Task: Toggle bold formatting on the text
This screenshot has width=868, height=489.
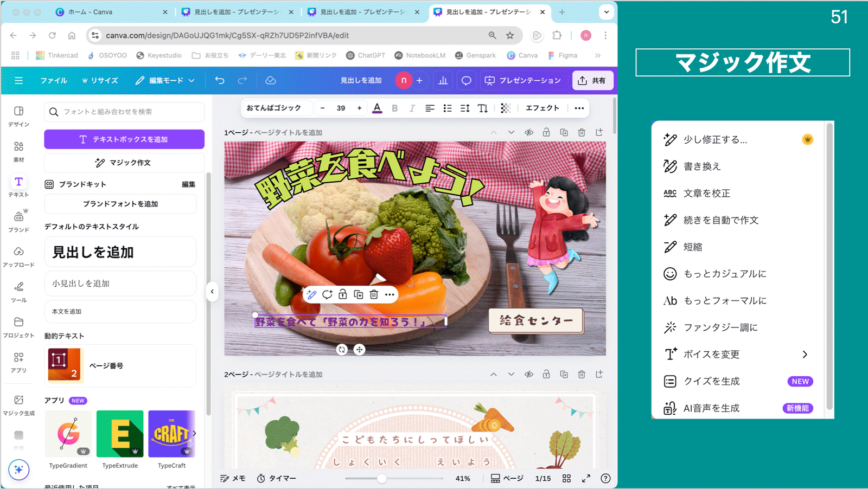Action: tap(395, 108)
